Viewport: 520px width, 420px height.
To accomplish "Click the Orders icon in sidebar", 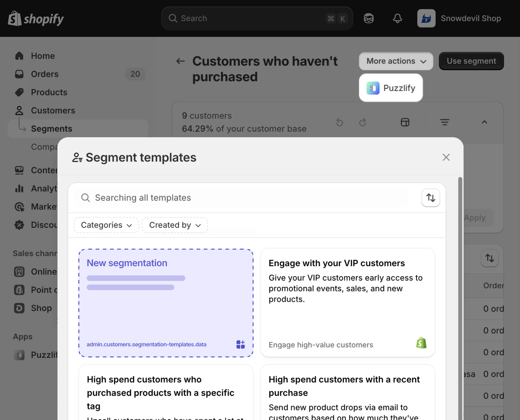I will 19,74.
